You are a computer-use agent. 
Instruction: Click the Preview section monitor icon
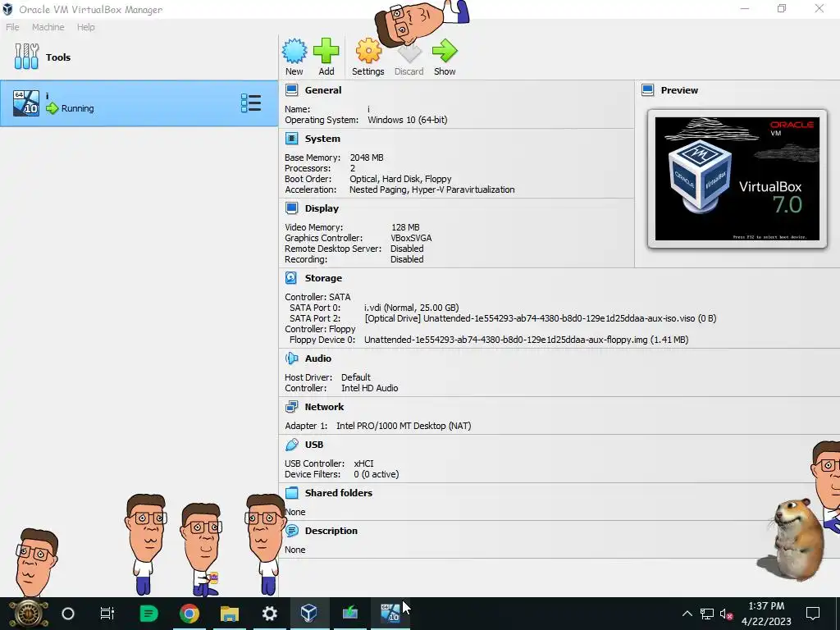click(648, 90)
